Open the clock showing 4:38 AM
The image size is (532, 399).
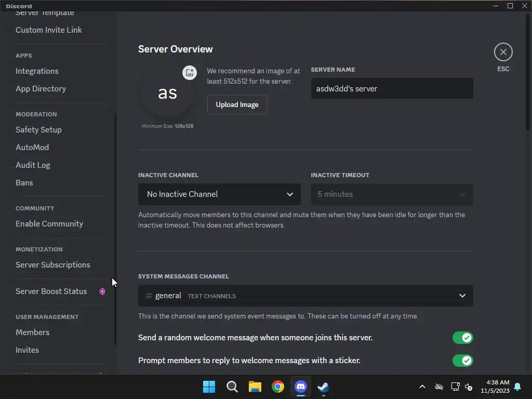click(x=495, y=387)
